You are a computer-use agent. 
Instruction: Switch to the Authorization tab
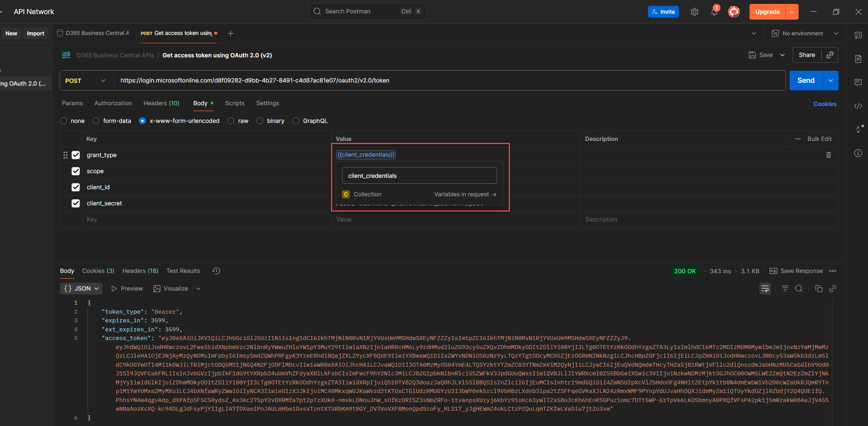tap(113, 103)
